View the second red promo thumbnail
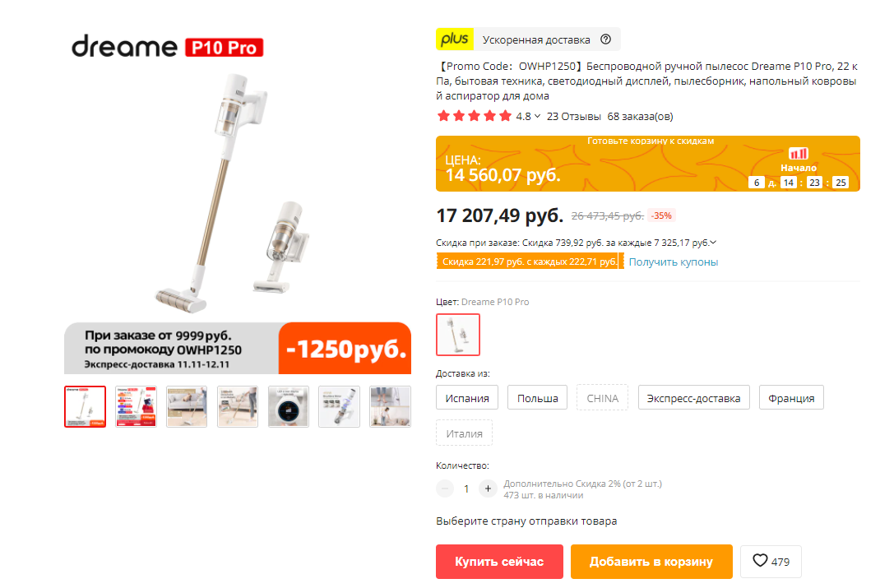Image resolution: width=880 pixels, height=588 pixels. (x=136, y=407)
